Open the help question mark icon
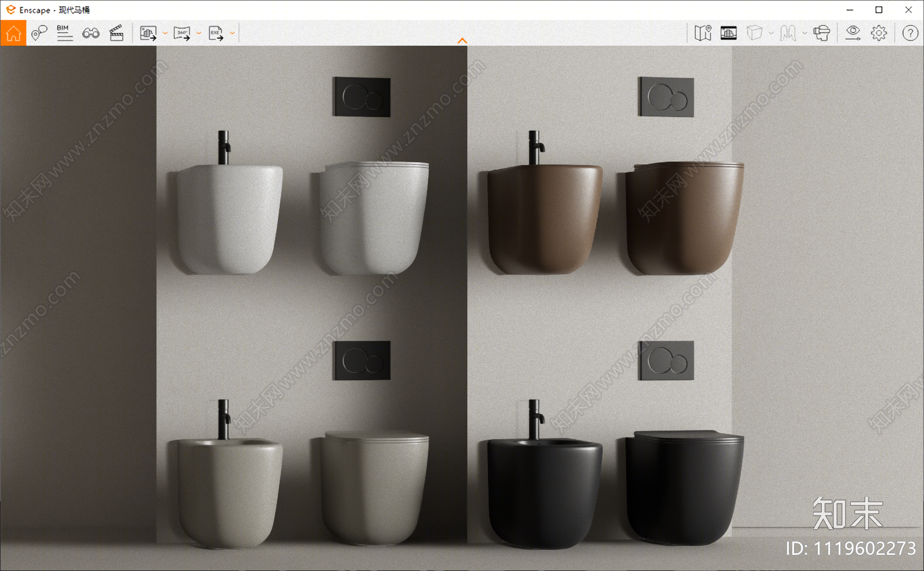Viewport: 924px width, 571px height. (x=910, y=33)
